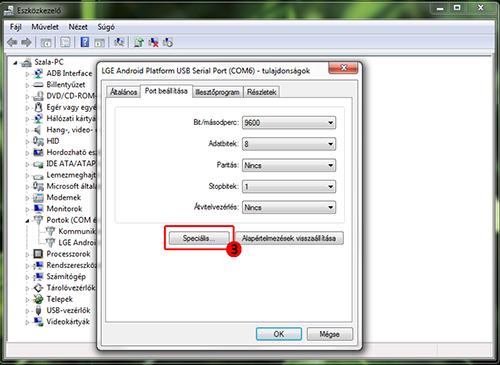The height and width of the screenshot is (365, 500).
Task: Collapse the Portok (COM) branch
Action: [27, 220]
